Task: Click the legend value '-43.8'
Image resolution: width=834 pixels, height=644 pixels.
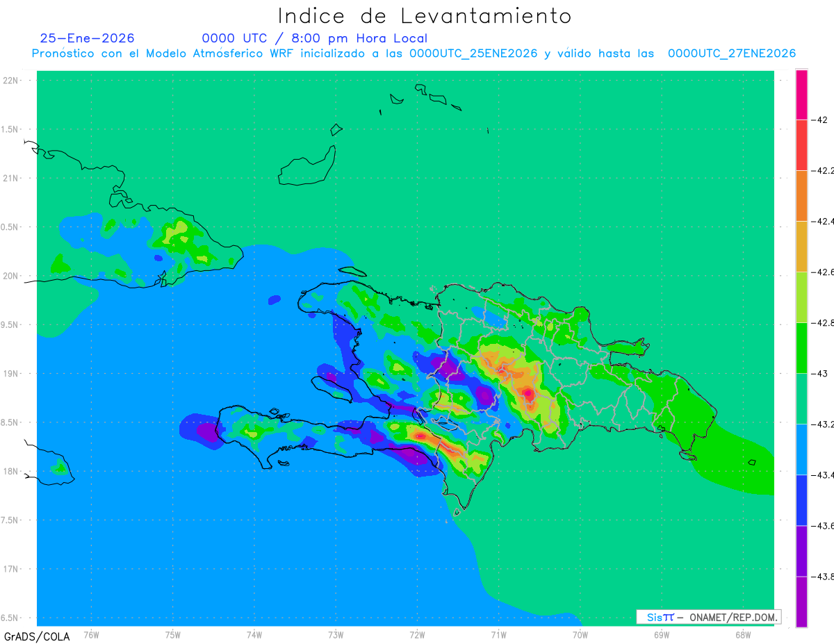Action: pyautogui.click(x=824, y=577)
